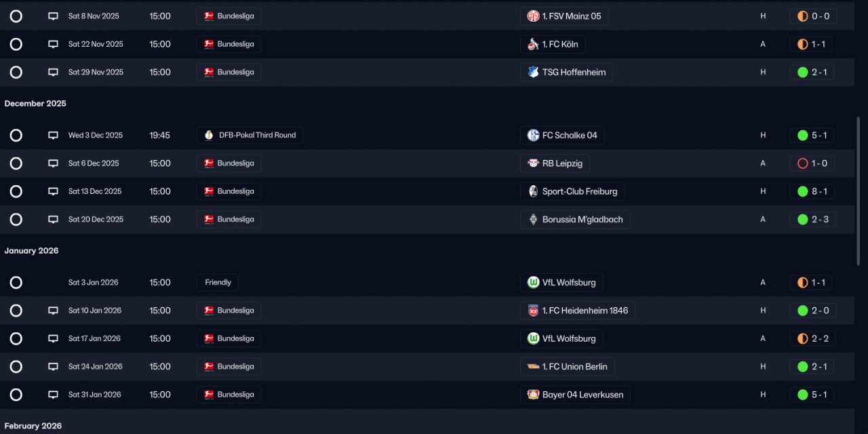Open the Friendly competition tag

218,283
